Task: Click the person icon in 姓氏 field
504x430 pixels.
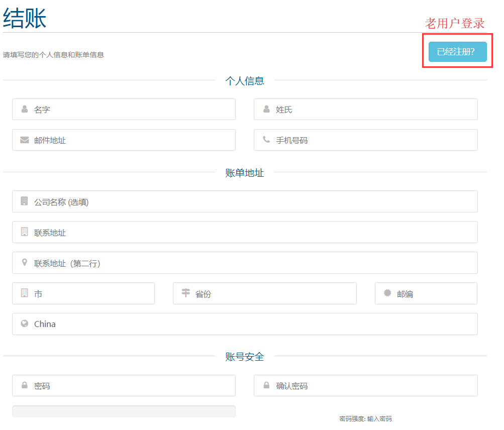Action: [266, 109]
